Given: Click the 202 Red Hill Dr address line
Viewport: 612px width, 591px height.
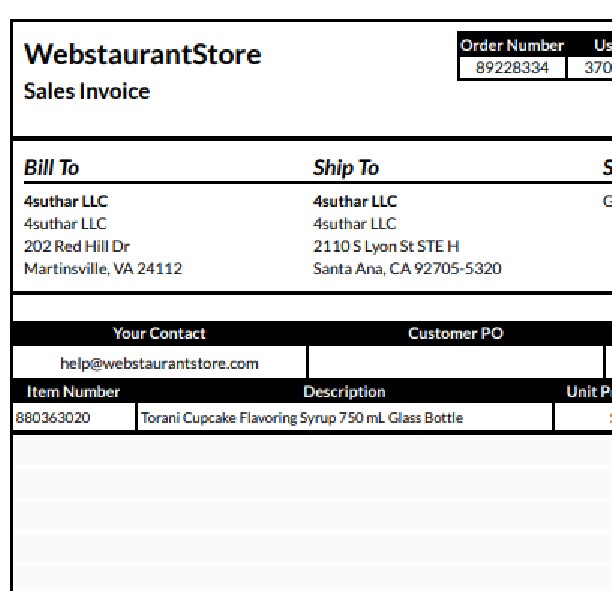Looking at the screenshot, I should [x=77, y=246].
